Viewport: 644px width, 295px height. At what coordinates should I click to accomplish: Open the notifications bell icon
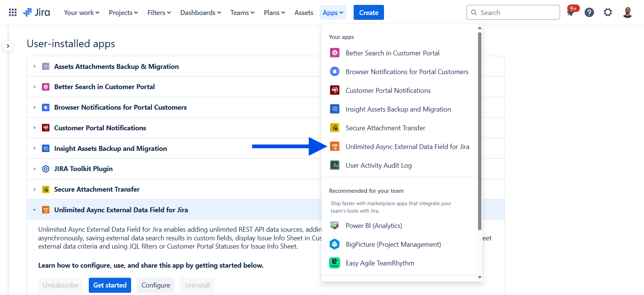(571, 12)
